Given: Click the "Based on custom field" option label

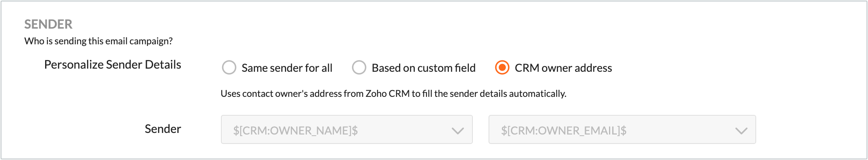Looking at the screenshot, I should [423, 68].
